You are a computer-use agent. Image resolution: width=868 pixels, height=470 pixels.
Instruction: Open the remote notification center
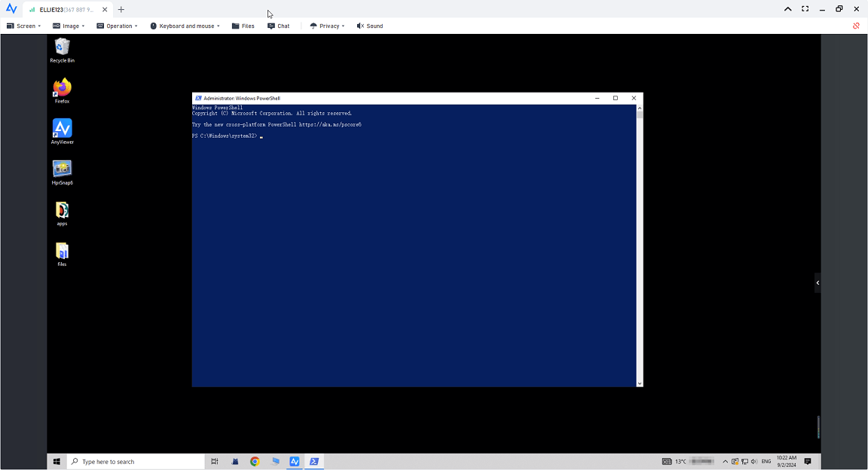click(808, 461)
